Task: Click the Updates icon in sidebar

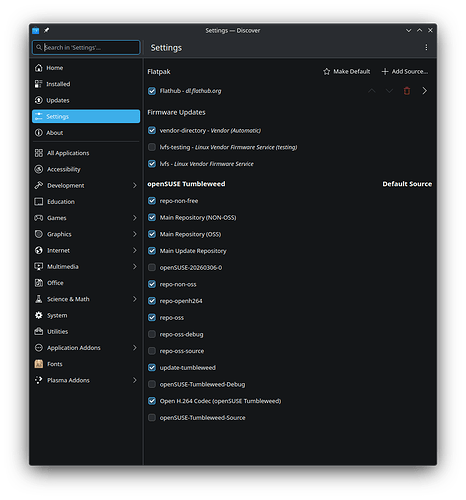Action: [39, 100]
